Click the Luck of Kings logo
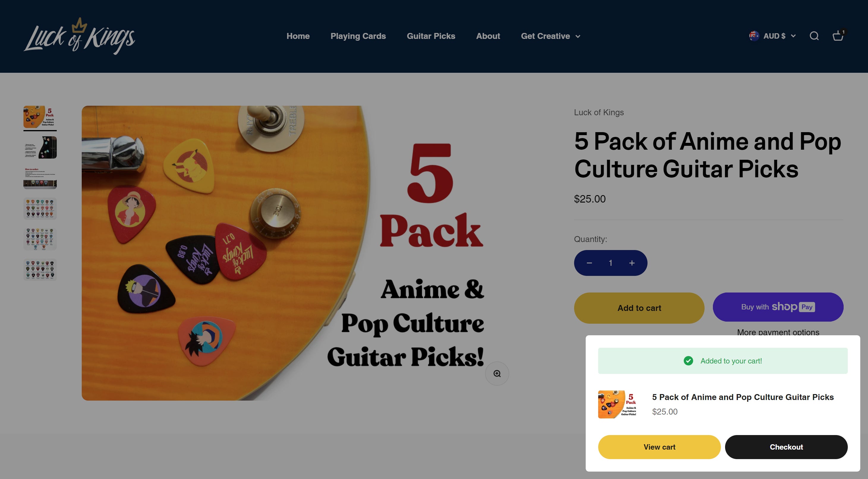 pyautogui.click(x=79, y=36)
